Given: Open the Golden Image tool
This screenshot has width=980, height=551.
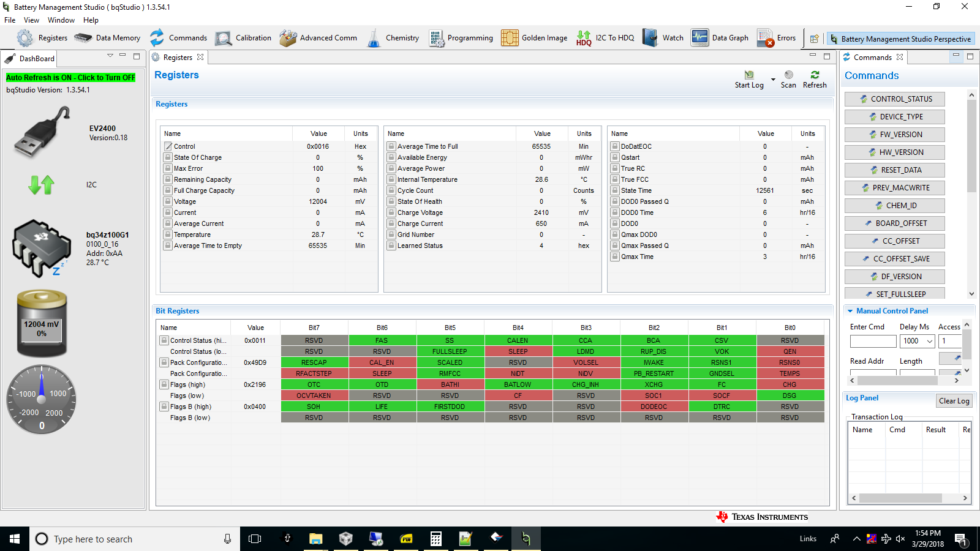Looking at the screenshot, I should (510, 38).
